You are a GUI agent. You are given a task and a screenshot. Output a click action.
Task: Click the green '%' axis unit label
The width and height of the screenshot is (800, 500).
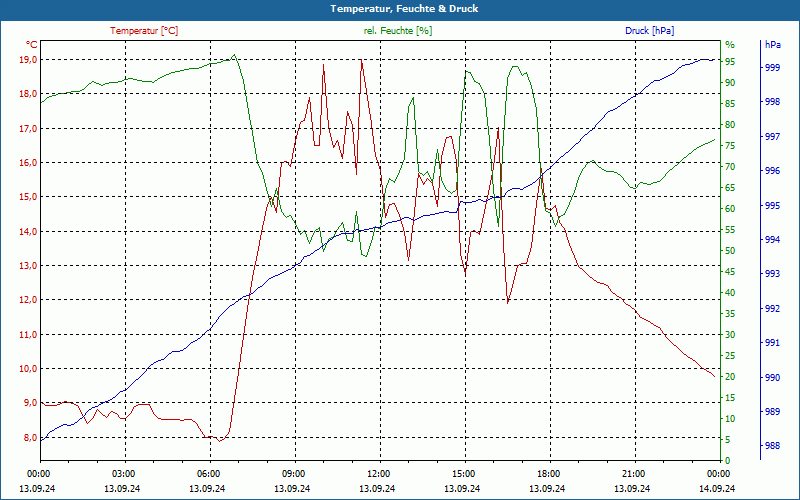730,45
